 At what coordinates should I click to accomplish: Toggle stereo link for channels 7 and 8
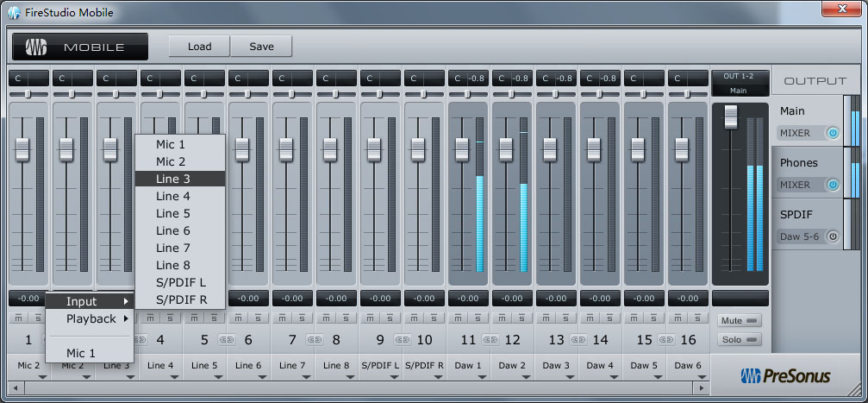pos(315,339)
